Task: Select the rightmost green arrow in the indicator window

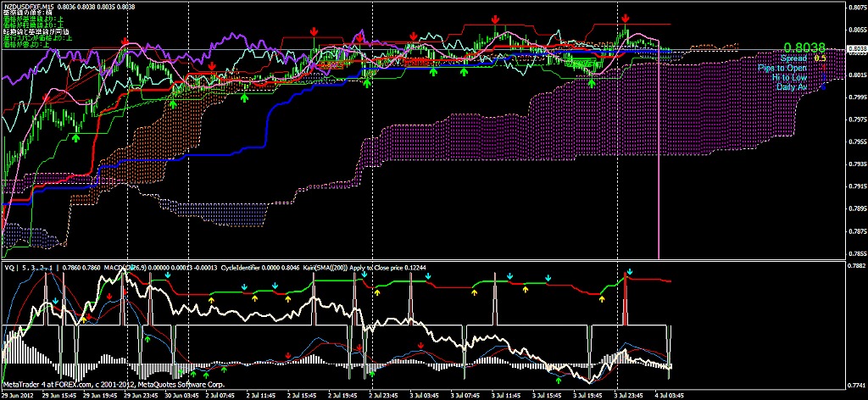Action: click(x=558, y=380)
